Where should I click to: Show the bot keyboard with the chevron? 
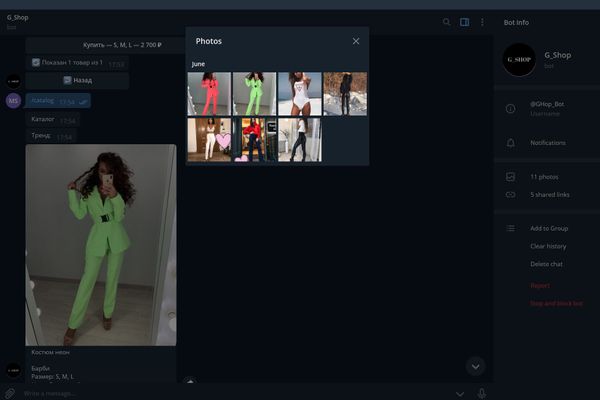460,393
